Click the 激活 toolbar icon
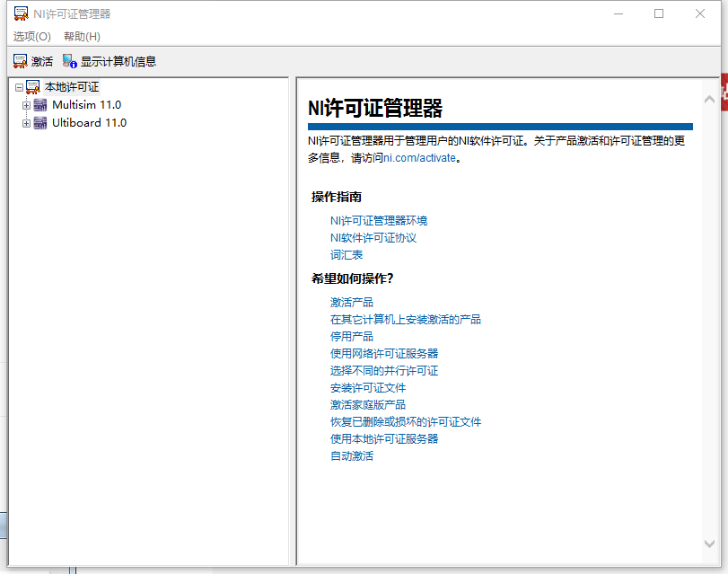The width and height of the screenshot is (728, 574). click(x=21, y=60)
